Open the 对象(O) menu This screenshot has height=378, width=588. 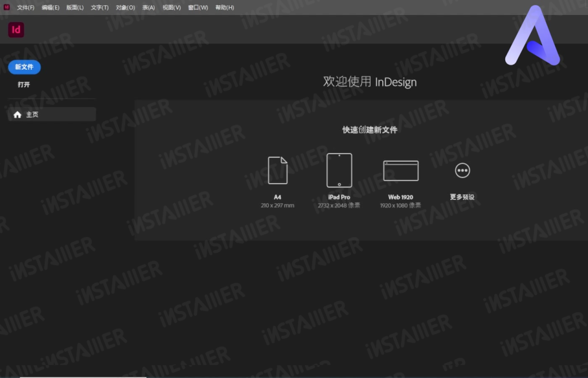tap(125, 8)
